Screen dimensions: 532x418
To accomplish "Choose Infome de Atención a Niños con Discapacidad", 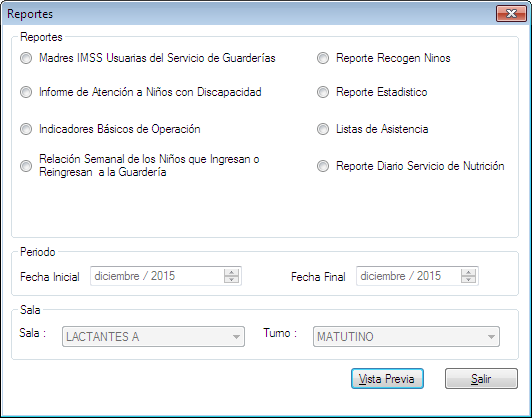I will pyautogui.click(x=26, y=92).
